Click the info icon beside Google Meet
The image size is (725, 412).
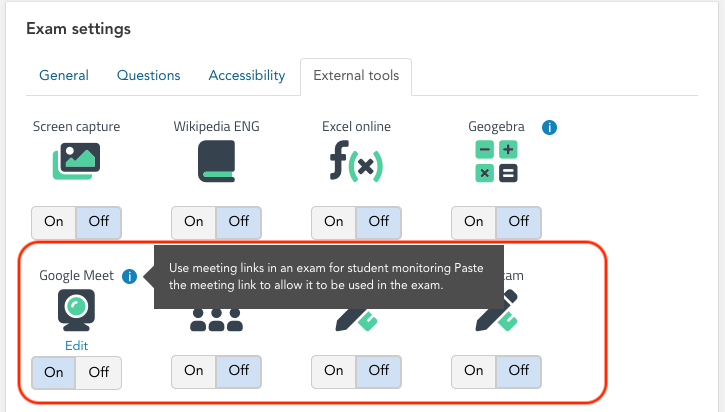coord(129,276)
